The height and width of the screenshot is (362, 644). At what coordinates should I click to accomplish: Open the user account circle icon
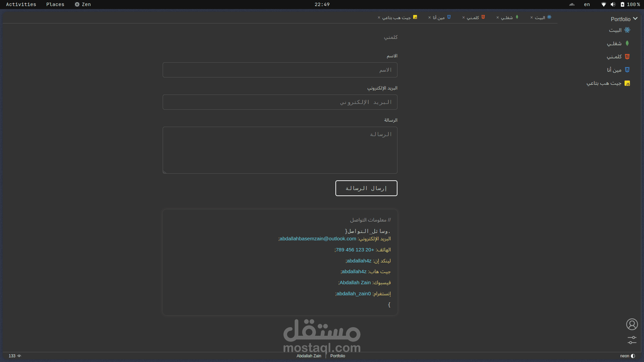click(x=632, y=324)
